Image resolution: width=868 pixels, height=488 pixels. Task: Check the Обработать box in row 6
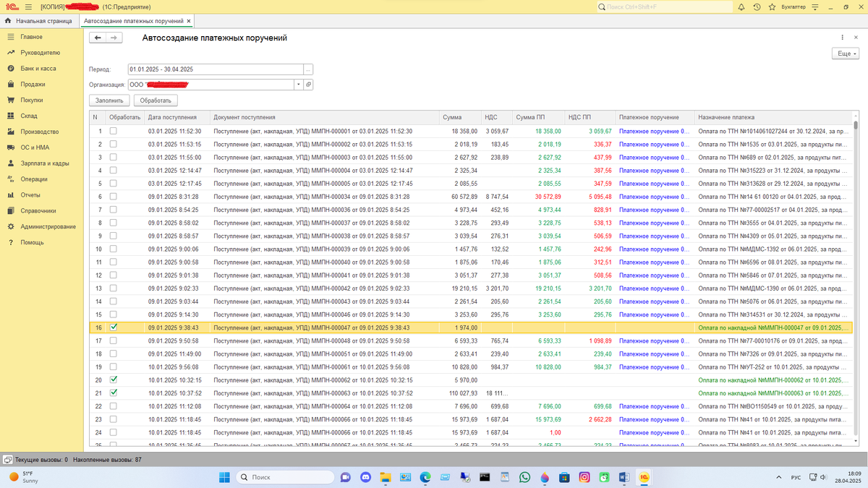[113, 197]
